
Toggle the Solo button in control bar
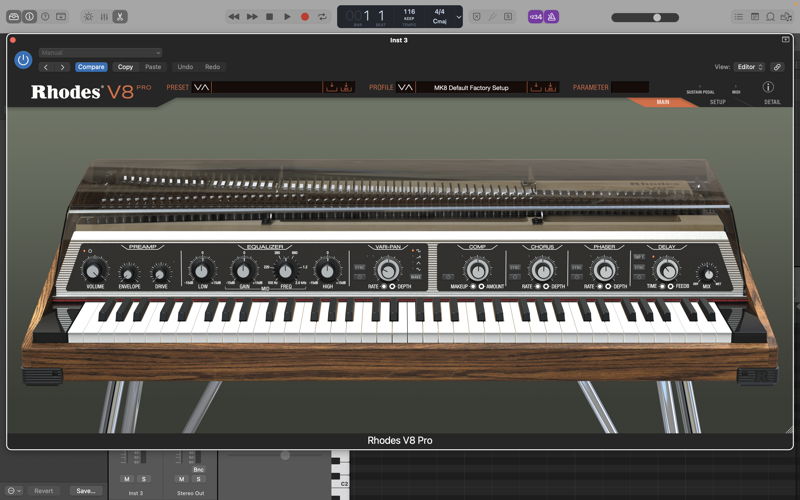pos(508,17)
